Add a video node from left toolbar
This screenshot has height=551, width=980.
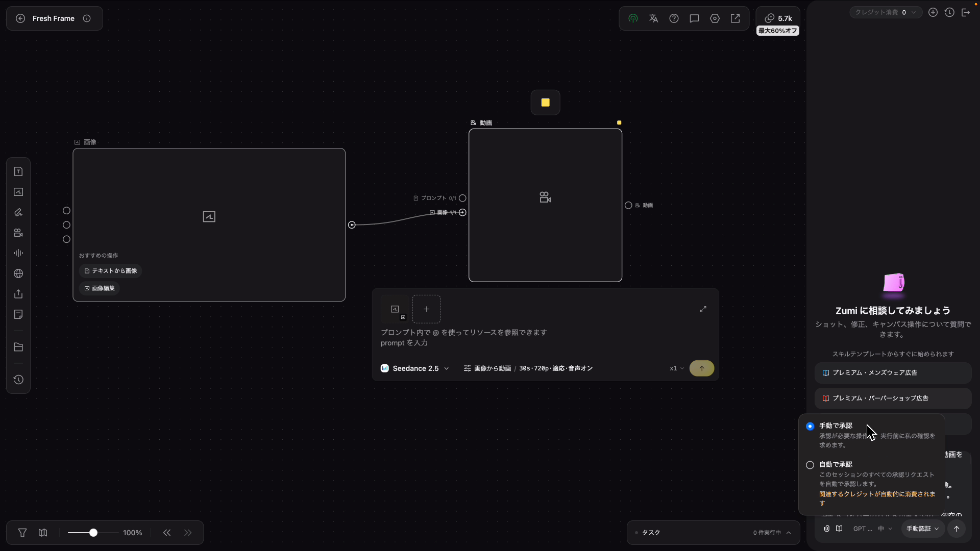[x=18, y=233]
